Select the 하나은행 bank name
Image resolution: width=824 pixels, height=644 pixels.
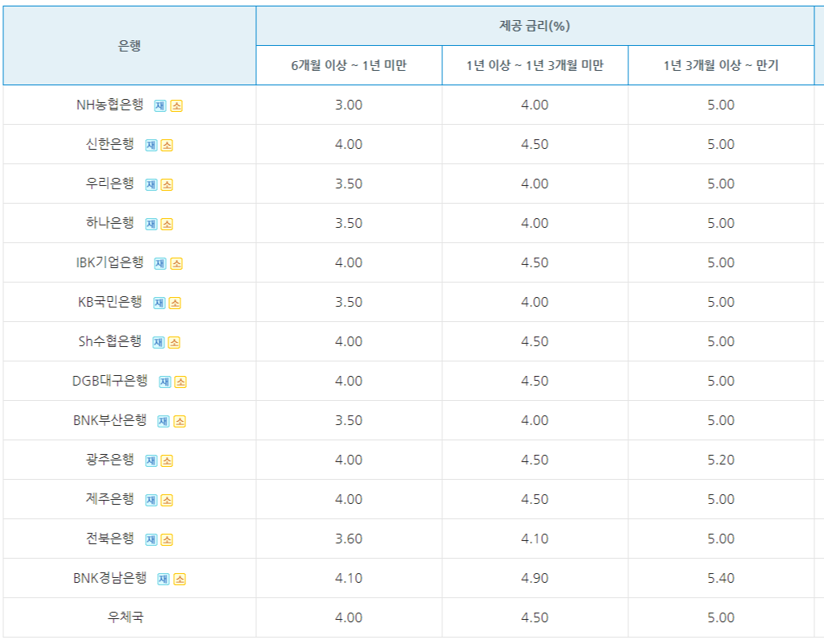pyautogui.click(x=110, y=223)
